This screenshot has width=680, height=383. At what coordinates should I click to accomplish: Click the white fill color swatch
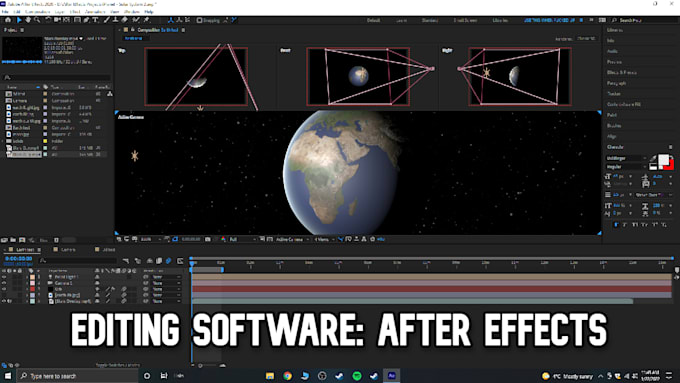(x=663, y=160)
